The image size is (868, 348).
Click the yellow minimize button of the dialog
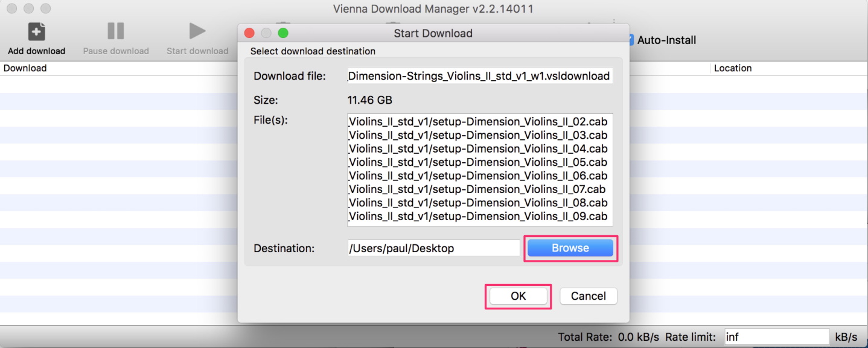tap(266, 33)
